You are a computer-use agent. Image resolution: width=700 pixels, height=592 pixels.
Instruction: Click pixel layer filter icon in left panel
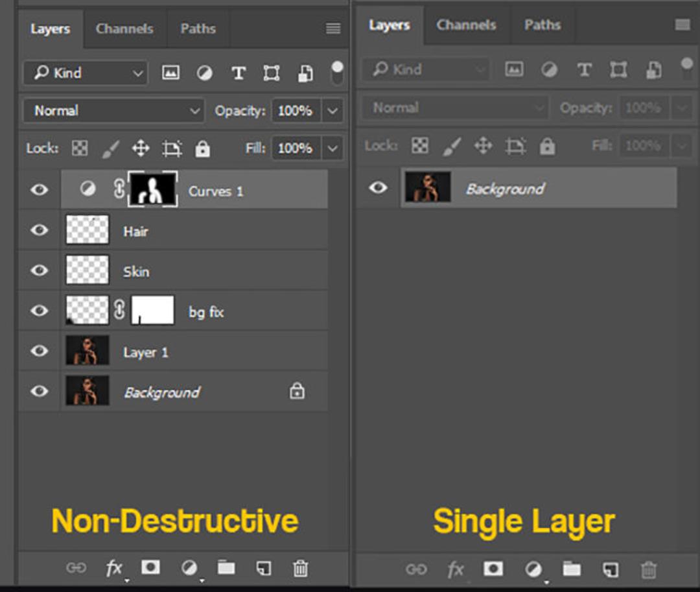coord(170,73)
